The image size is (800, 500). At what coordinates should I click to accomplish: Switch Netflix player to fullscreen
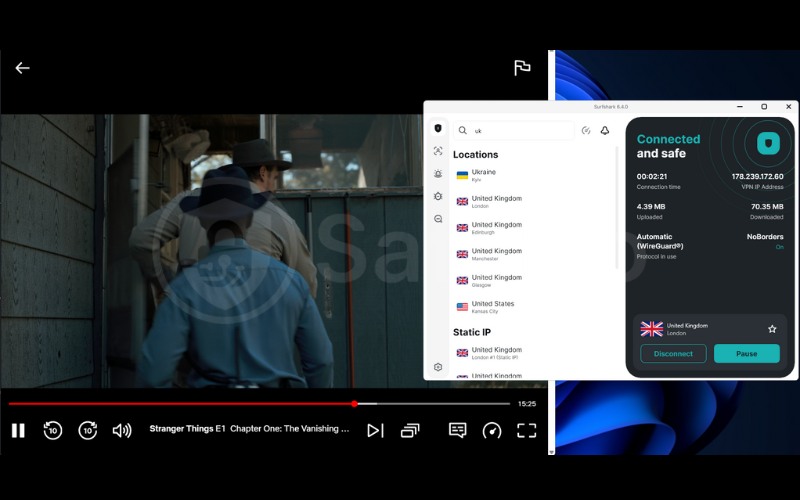pyautogui.click(x=527, y=431)
